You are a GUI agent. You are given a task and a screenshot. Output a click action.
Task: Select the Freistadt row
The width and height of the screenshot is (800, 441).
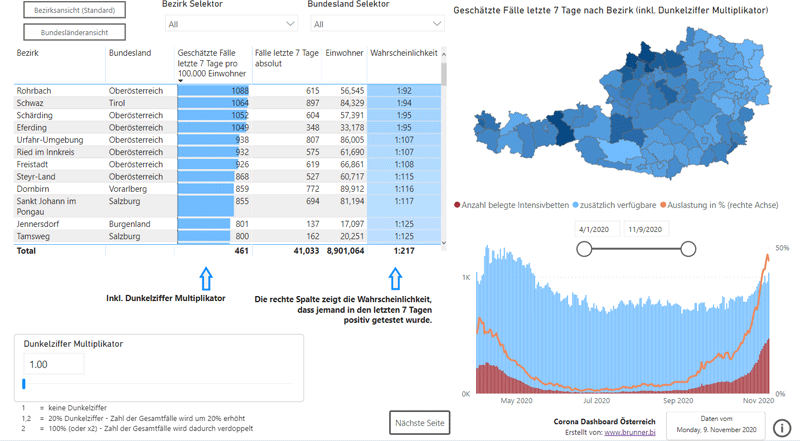(228, 164)
